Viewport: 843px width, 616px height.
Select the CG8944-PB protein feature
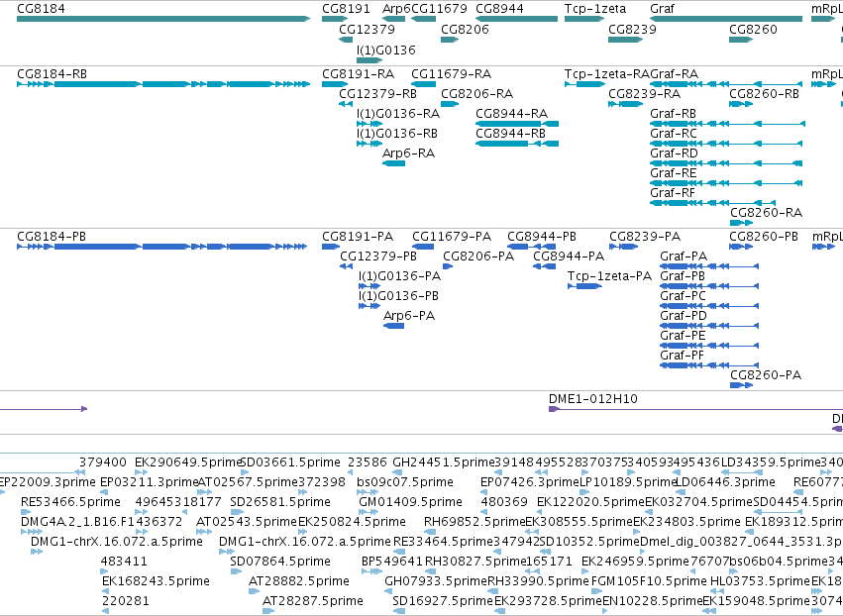point(531,247)
